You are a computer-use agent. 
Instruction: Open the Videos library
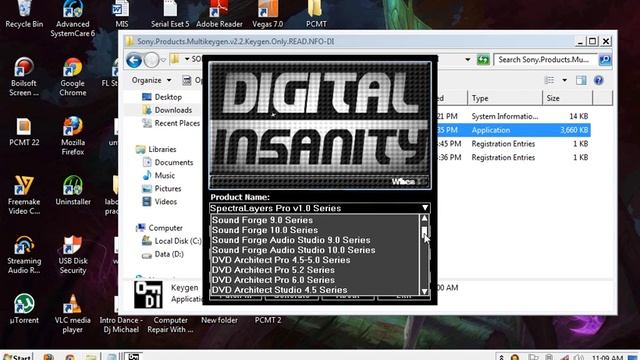(x=159, y=202)
